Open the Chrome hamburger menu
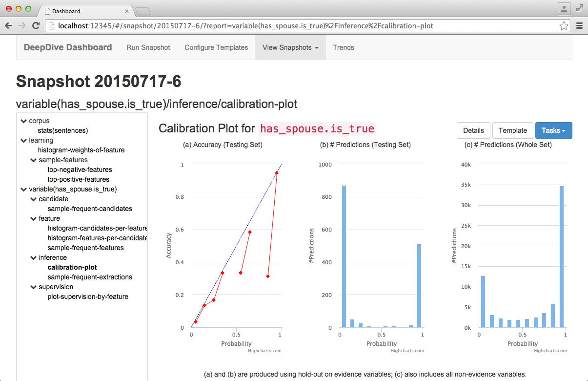This screenshot has height=381, width=588. (x=579, y=26)
